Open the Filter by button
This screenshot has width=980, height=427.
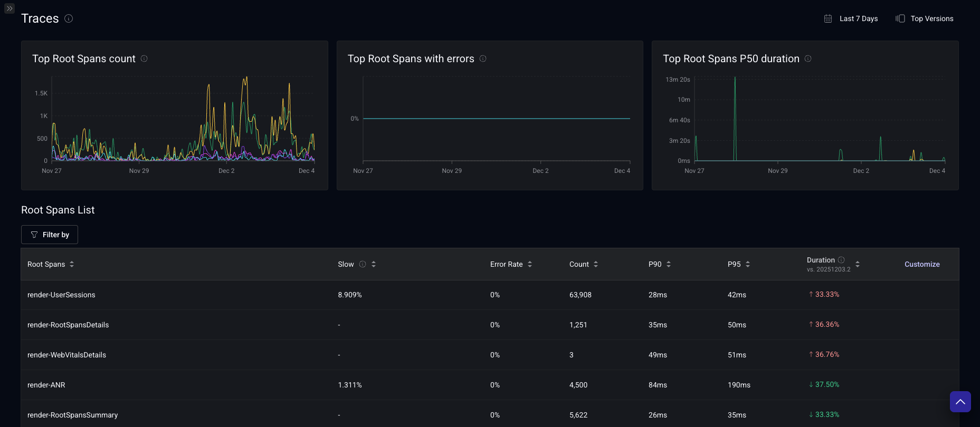click(x=50, y=235)
